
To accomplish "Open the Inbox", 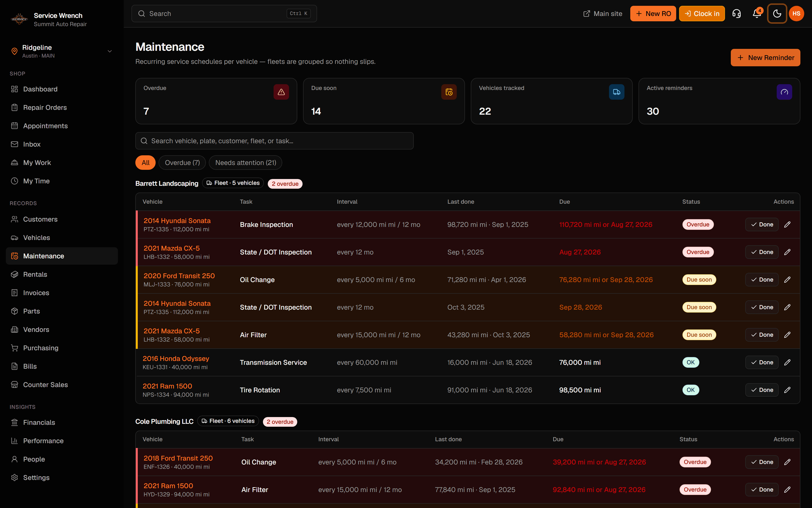I will (62, 144).
